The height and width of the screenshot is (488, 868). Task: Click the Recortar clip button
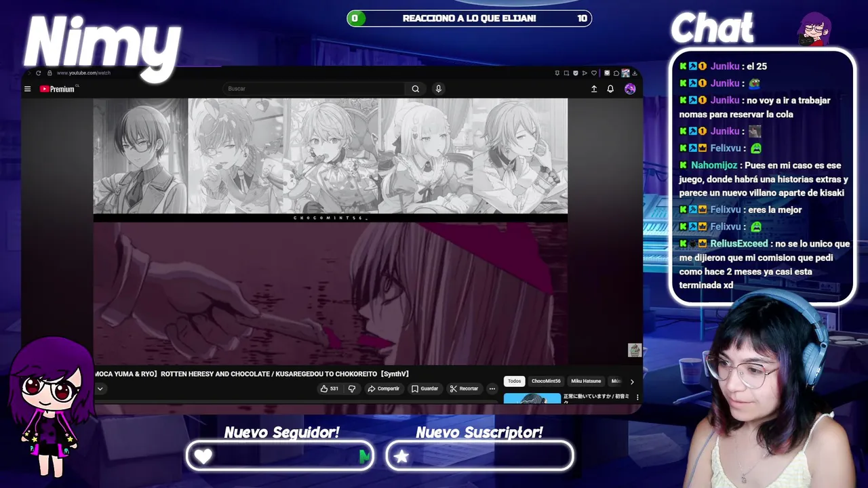pyautogui.click(x=465, y=388)
